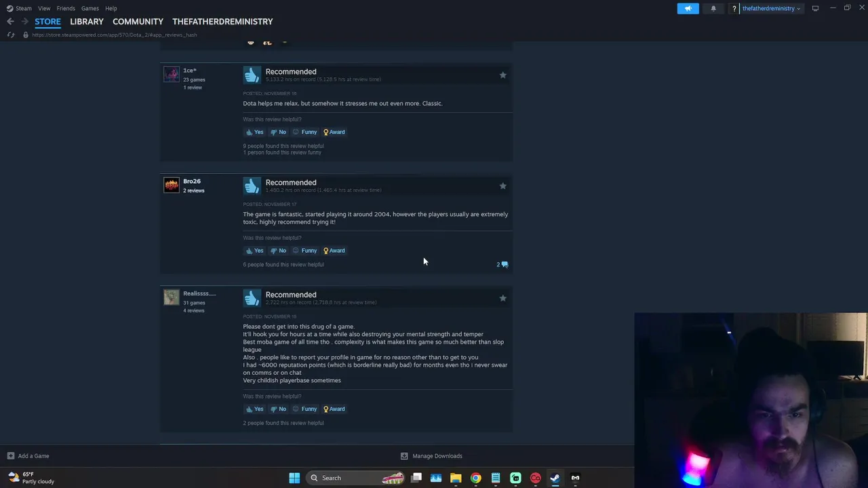Image resolution: width=868 pixels, height=488 pixels.
Task: Open the thumbs-up icon on Bro26 review
Action: click(252, 186)
